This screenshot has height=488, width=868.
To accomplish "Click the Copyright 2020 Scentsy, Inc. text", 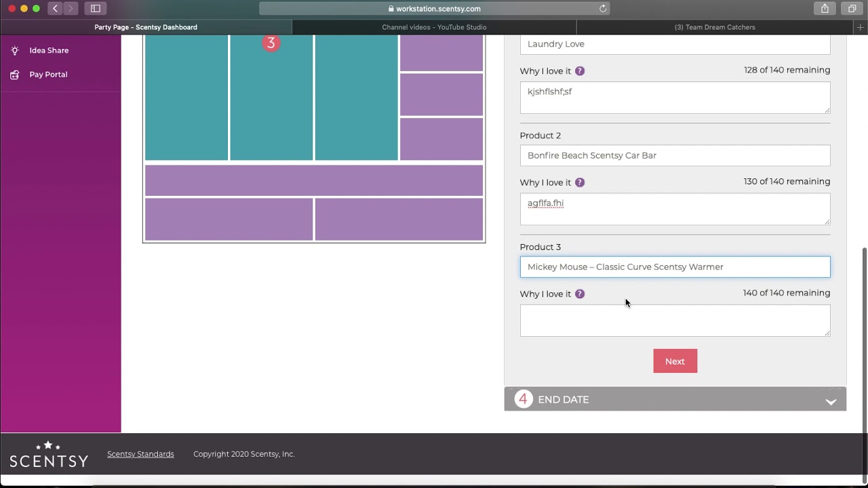I will [244, 454].
